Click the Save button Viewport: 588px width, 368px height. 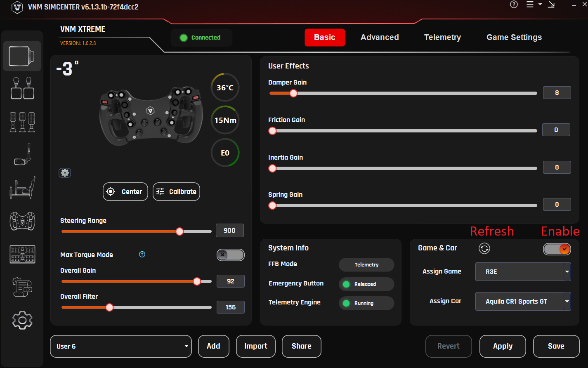click(556, 346)
